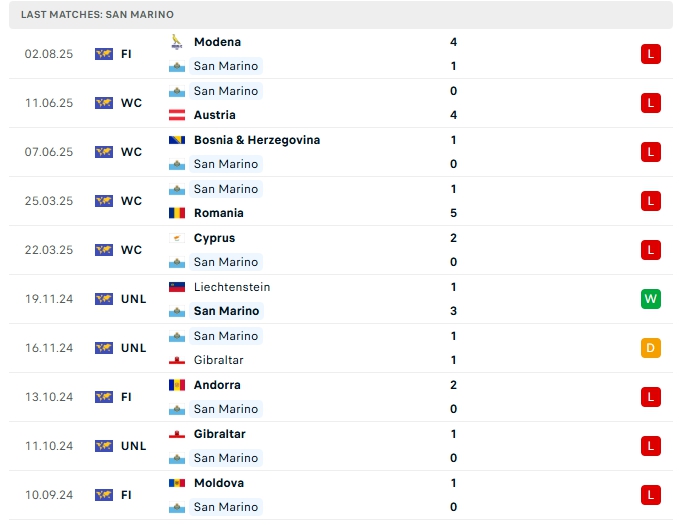Click the Bosnia & Herzegovina flag icon

(x=177, y=140)
